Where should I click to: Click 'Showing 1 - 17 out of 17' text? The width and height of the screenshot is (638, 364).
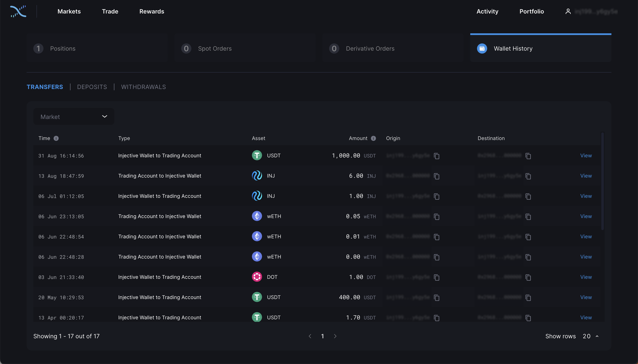pyautogui.click(x=66, y=336)
